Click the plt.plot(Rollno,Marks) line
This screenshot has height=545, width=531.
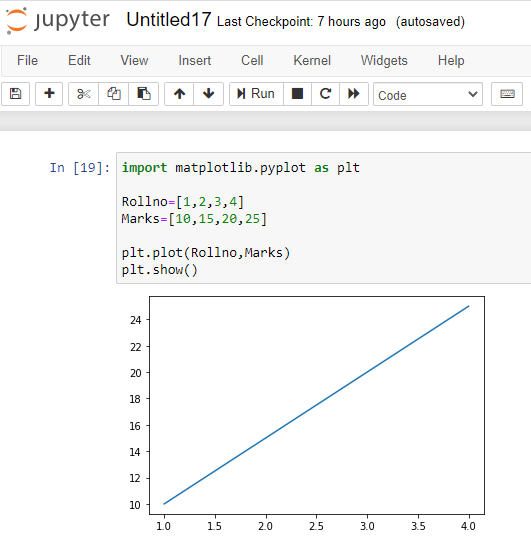pyautogui.click(x=206, y=253)
